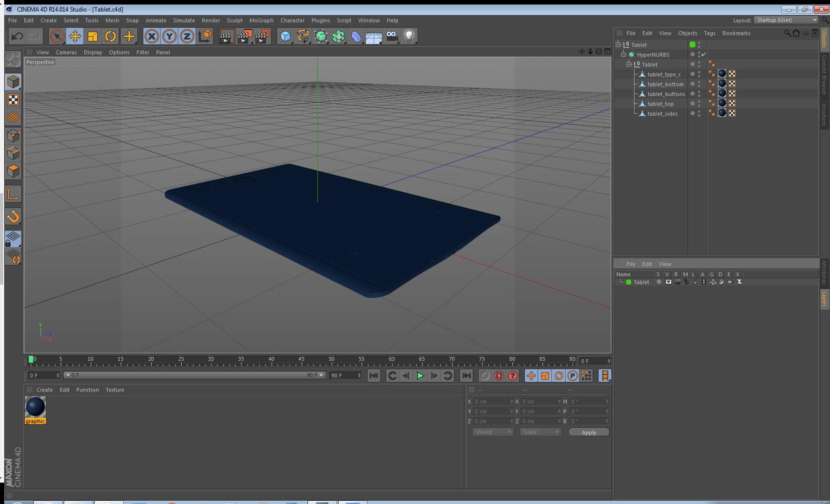
Task: Open Material Manager Texture menu
Action: coord(115,390)
